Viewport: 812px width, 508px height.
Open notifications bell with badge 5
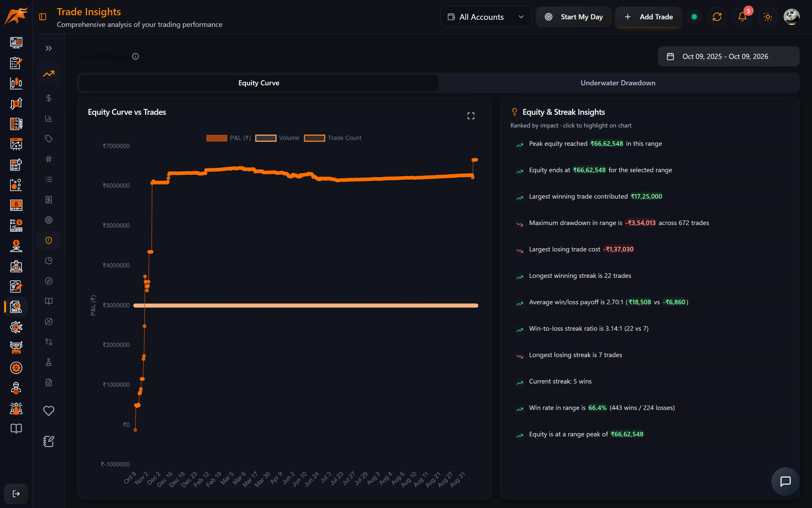tap(742, 17)
